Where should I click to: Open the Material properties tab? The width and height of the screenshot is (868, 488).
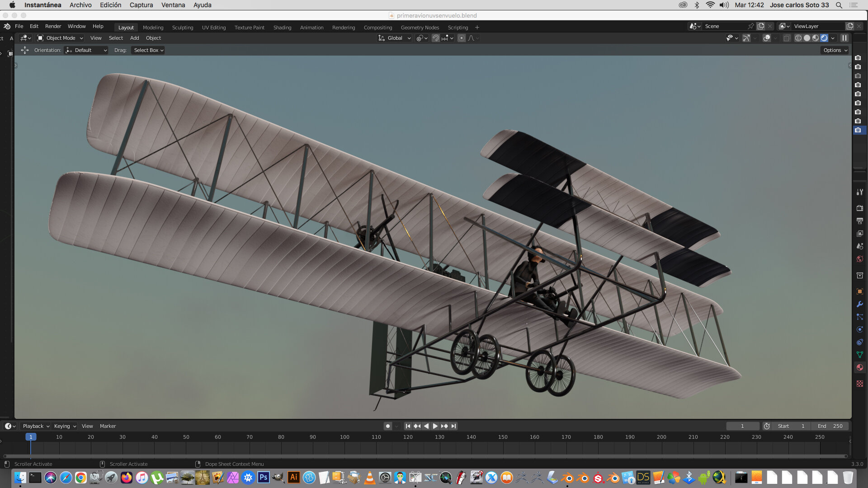pos(859,367)
